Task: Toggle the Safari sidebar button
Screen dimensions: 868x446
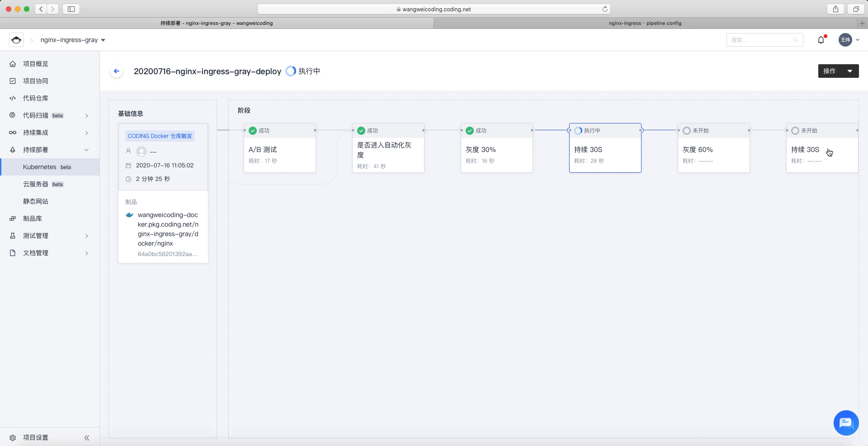Action: click(71, 9)
